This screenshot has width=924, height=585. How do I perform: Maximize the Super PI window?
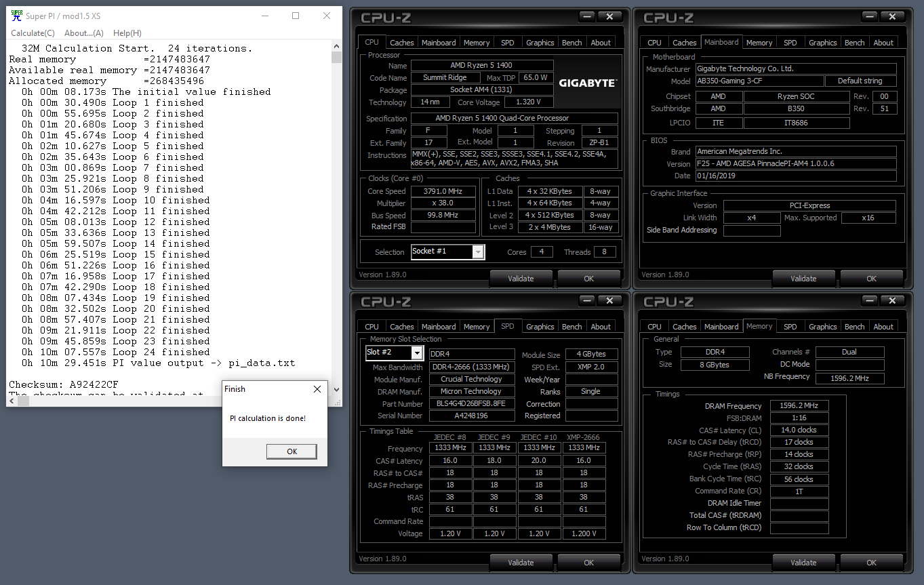coord(296,16)
